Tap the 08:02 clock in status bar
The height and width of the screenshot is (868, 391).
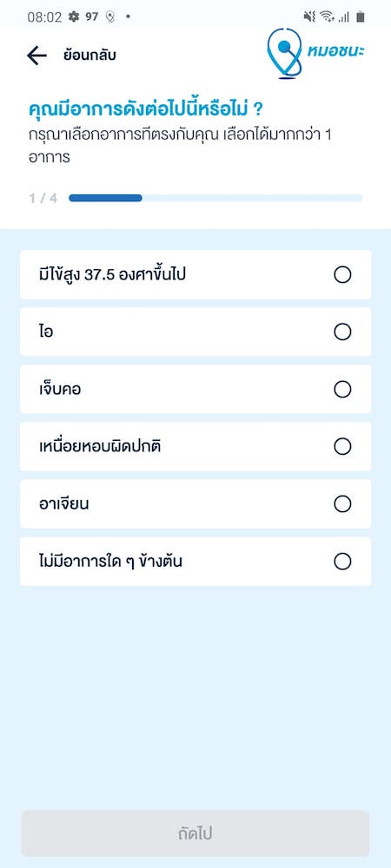pyautogui.click(x=44, y=16)
